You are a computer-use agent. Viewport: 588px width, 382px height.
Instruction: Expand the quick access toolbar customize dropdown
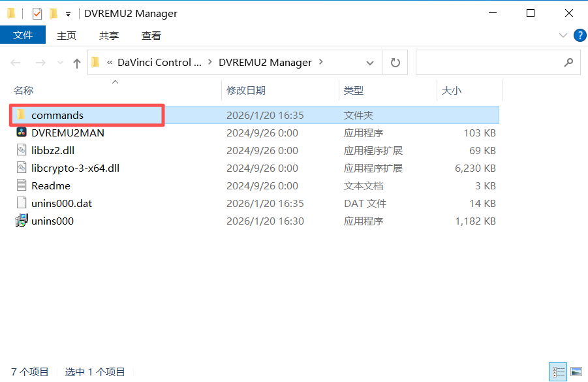click(68, 12)
